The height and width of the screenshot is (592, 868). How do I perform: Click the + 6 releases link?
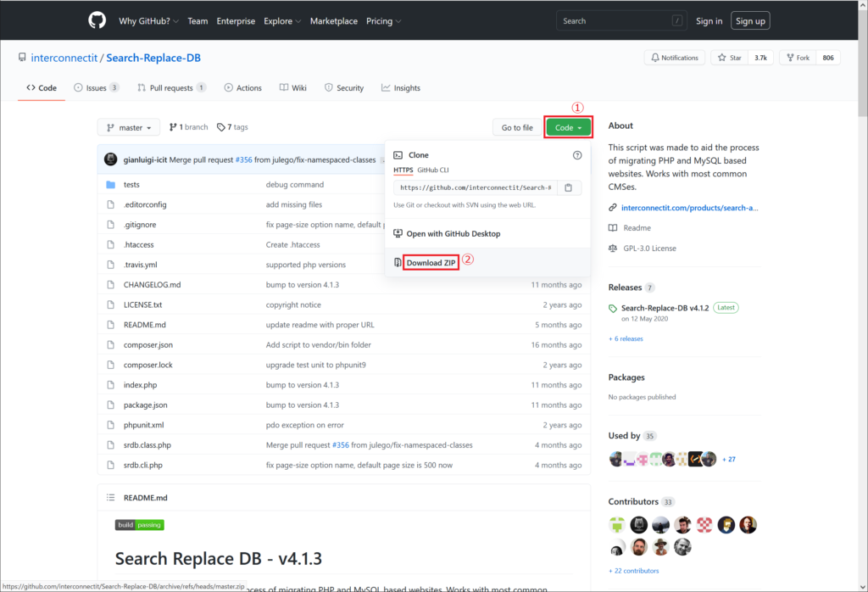click(x=626, y=338)
